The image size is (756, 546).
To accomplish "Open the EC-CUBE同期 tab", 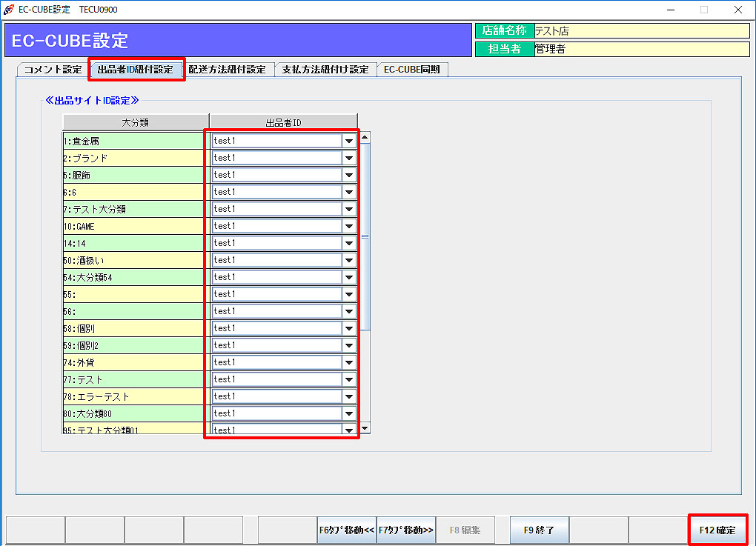I will pyautogui.click(x=411, y=70).
